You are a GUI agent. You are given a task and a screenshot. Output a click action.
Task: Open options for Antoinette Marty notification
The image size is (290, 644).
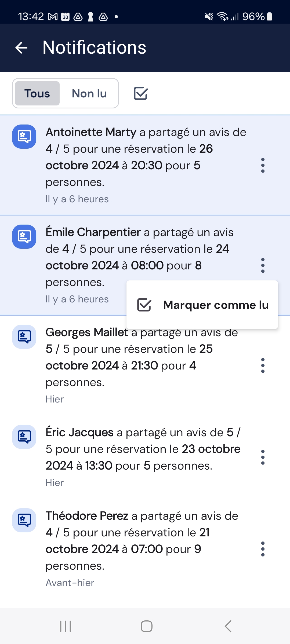point(263,165)
